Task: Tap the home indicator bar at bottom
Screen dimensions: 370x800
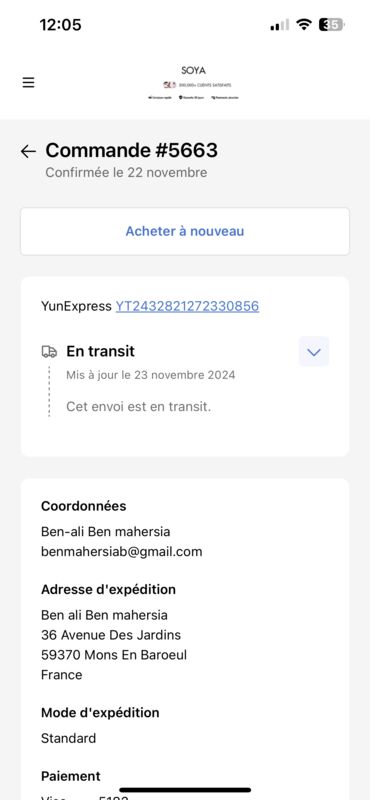Action: (185, 790)
